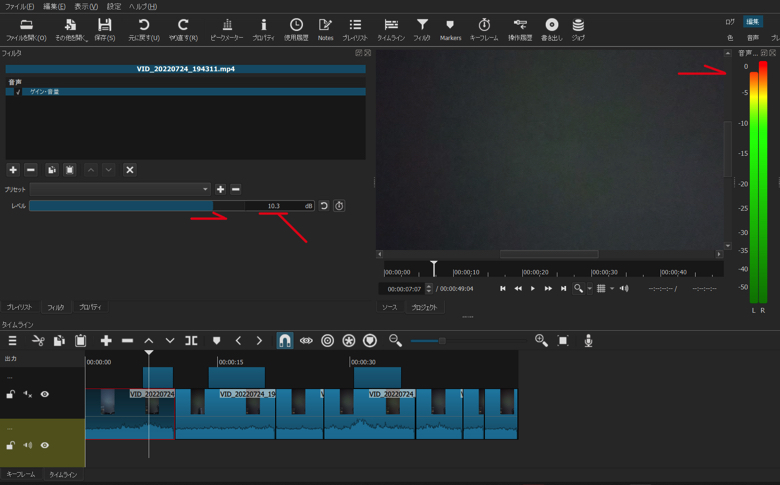Overwrite clip with timeline down chevron
Viewport: 780px width, 485px height.
(x=170, y=341)
